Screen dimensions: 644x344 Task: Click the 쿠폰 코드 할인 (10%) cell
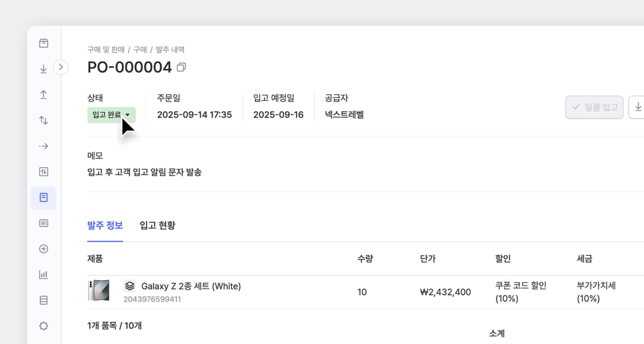pyautogui.click(x=521, y=292)
